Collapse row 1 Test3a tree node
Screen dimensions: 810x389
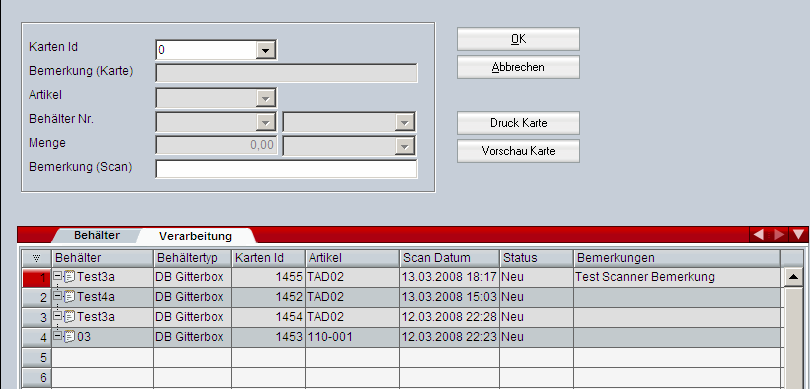(58, 276)
